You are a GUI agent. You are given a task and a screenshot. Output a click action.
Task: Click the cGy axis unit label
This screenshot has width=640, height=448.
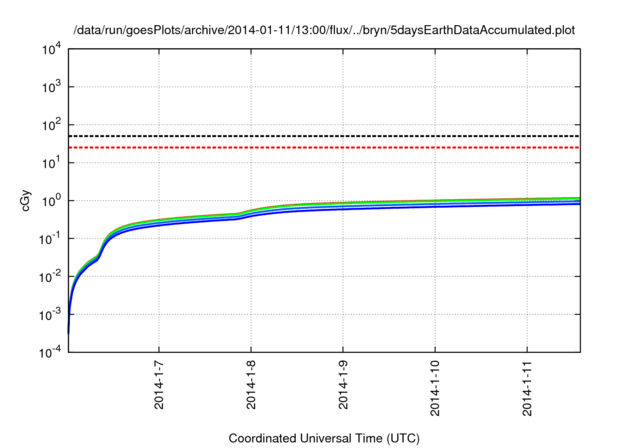(x=25, y=201)
